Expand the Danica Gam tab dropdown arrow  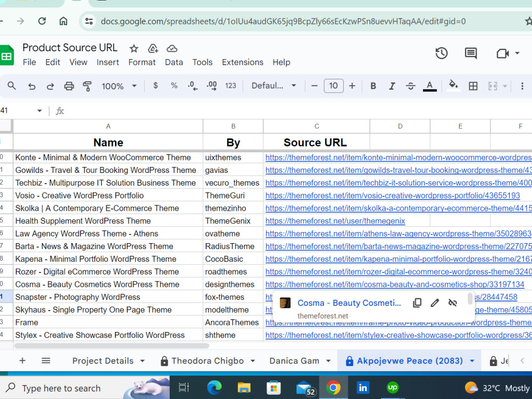[x=328, y=361]
